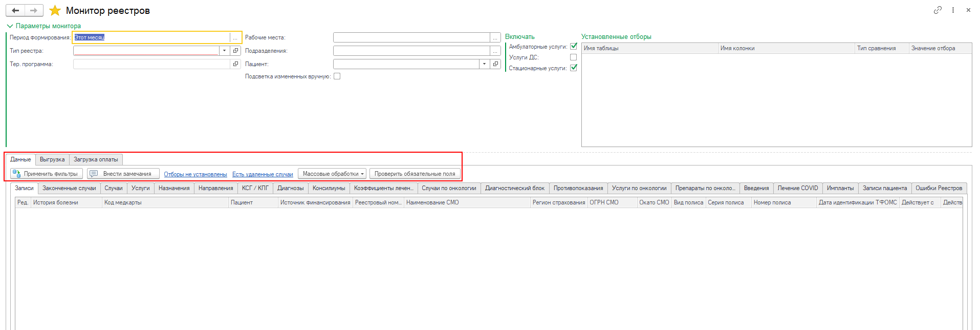The image size is (980, 330).
Task: Collapse the Параметры монитора section
Action: (x=10, y=26)
